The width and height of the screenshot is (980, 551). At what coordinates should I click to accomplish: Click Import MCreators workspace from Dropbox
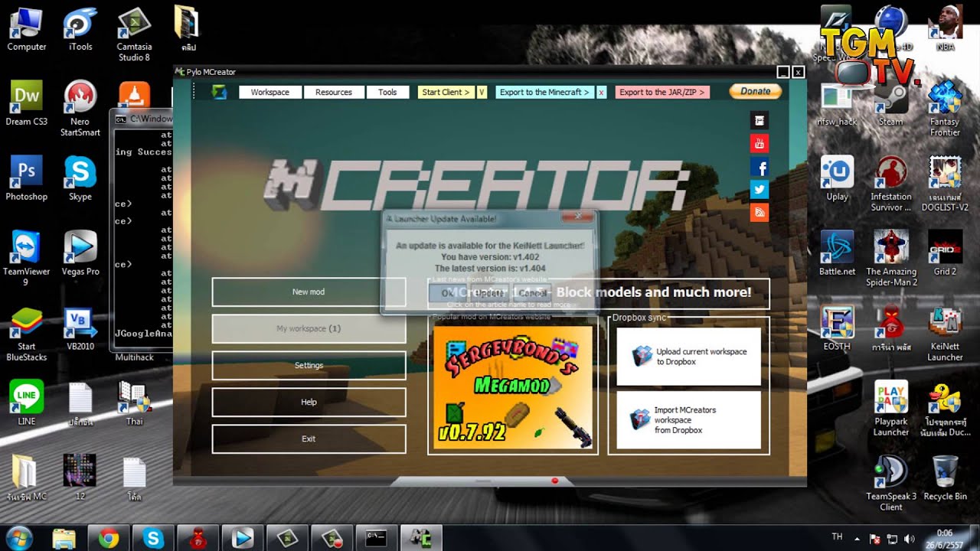pyautogui.click(x=688, y=419)
